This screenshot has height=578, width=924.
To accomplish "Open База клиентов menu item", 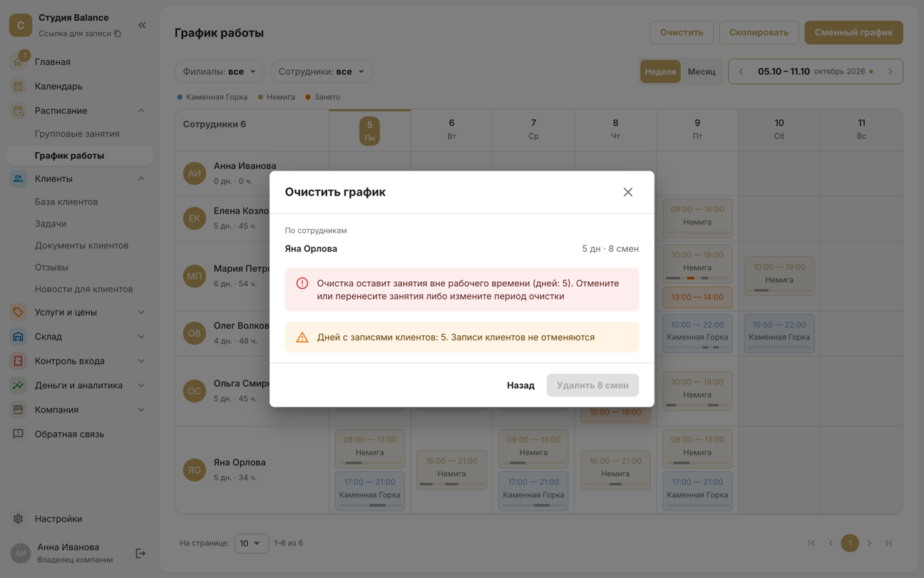I will (66, 201).
